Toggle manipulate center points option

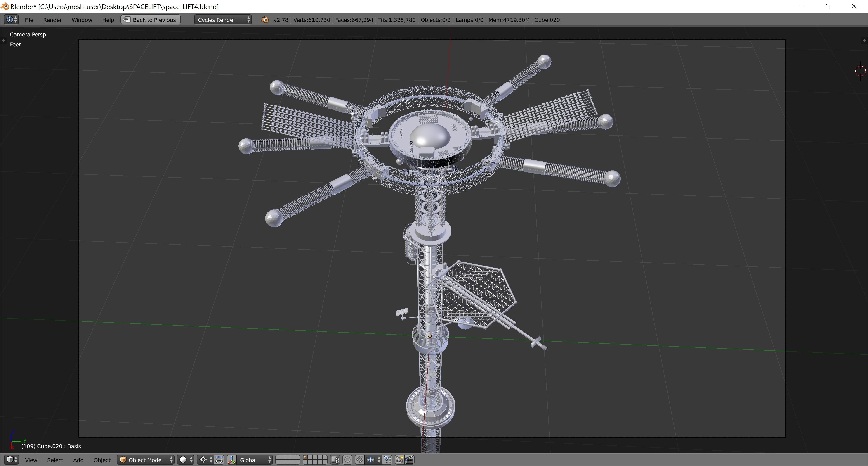[x=219, y=460]
